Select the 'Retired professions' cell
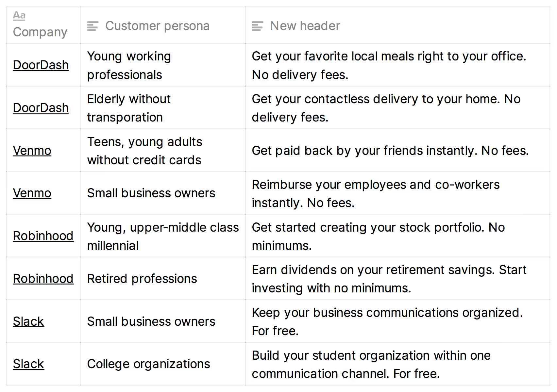This screenshot has width=557, height=392. [142, 279]
